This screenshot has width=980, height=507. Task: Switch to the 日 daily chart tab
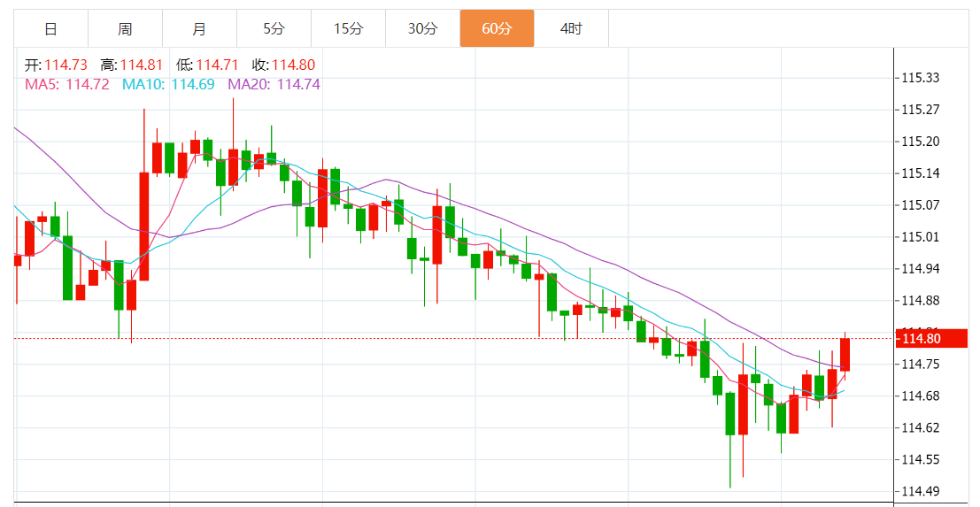pyautogui.click(x=50, y=29)
